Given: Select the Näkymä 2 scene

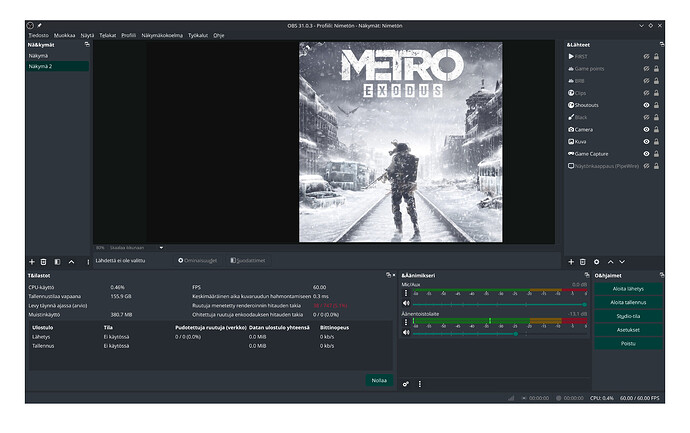Looking at the screenshot, I should [57, 66].
